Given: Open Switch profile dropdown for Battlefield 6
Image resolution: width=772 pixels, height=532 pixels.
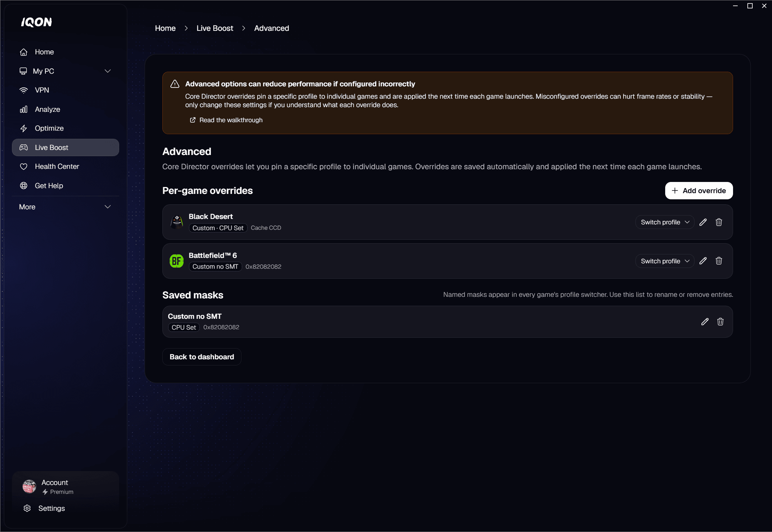Looking at the screenshot, I should tap(665, 261).
